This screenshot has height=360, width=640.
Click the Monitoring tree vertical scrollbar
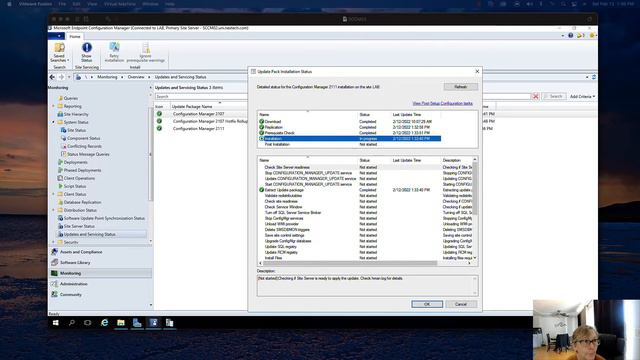[151, 155]
